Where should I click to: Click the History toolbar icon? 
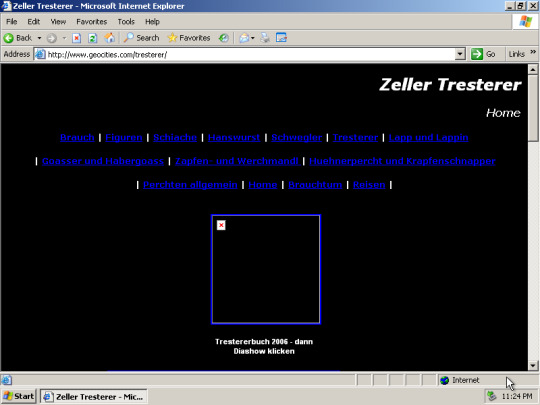[x=224, y=38]
